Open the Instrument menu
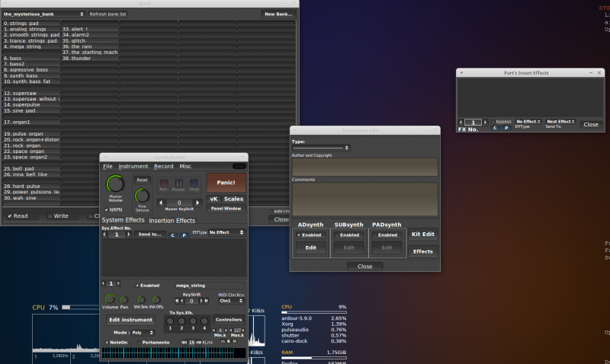This screenshot has height=364, width=610. coord(133,166)
